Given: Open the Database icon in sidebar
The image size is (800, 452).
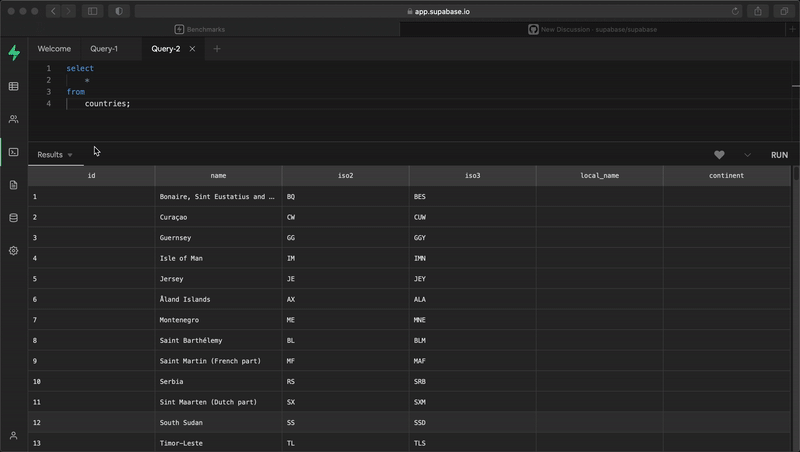Looking at the screenshot, I should (x=13, y=217).
